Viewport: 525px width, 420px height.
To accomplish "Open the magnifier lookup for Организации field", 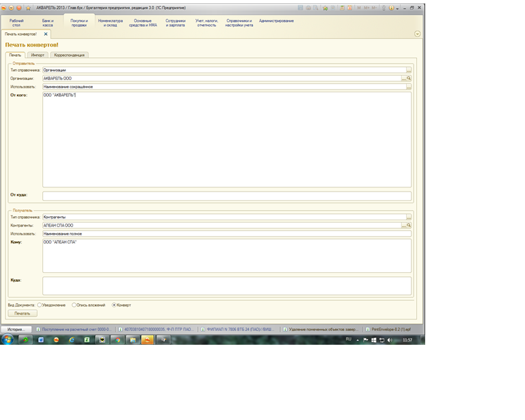I will tap(409, 79).
